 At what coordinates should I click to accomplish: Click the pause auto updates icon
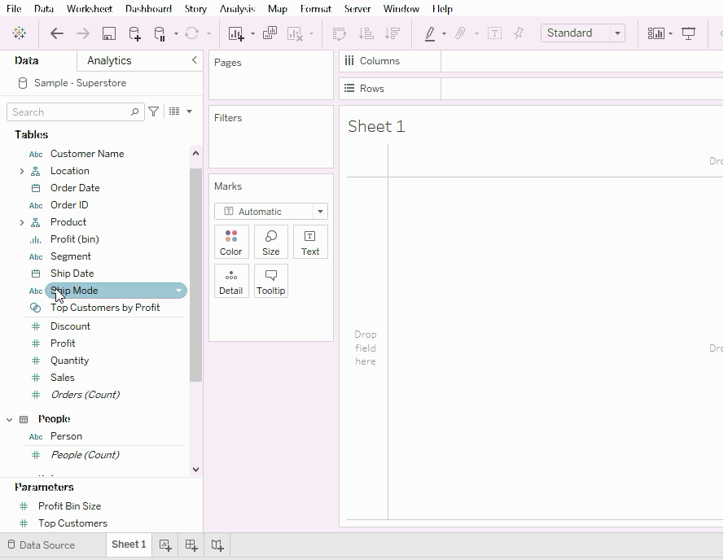pos(160,33)
